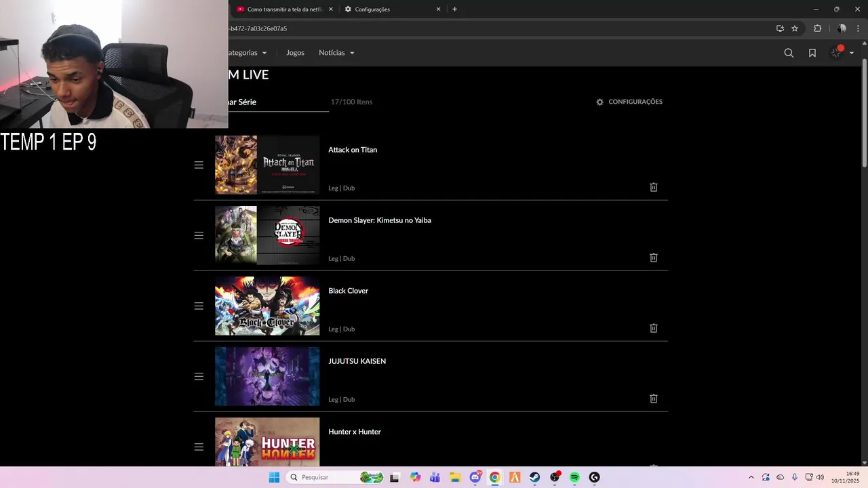Bookmark this page with the star icon
The width and height of the screenshot is (868, 488).
coord(795,28)
